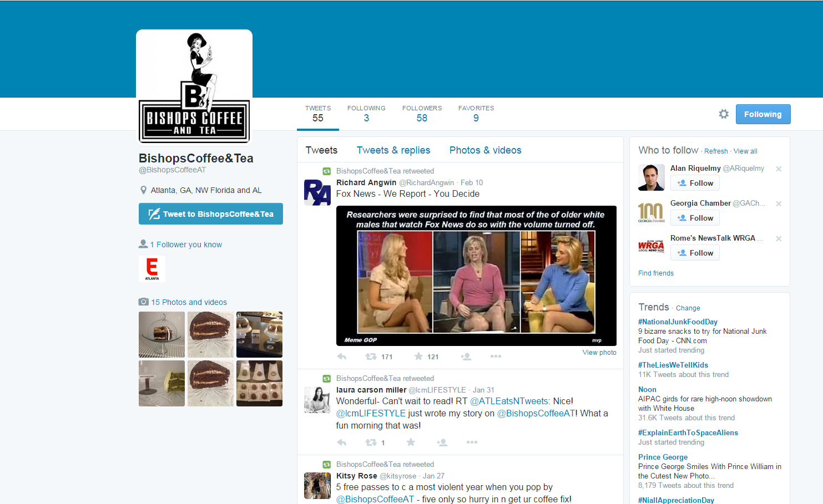Screen dimensions: 823x504
Task: Follow Rome's NewsTalk WRGA
Action: [x=695, y=253]
